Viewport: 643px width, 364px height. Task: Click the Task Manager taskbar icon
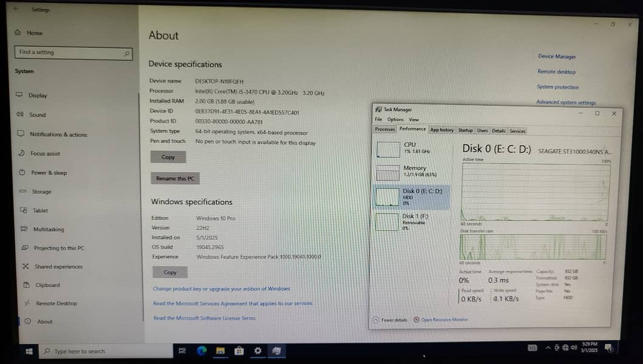pyautogui.click(x=277, y=351)
